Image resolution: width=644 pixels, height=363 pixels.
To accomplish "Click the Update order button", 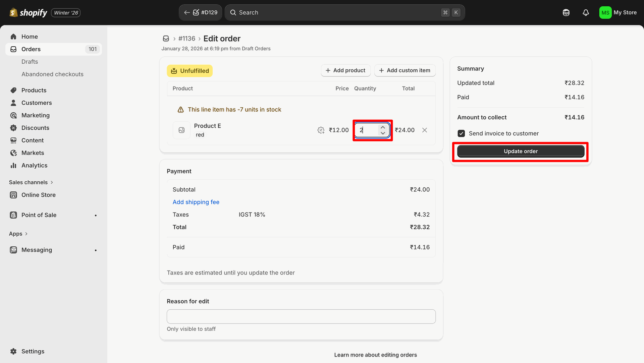I will pyautogui.click(x=520, y=151).
